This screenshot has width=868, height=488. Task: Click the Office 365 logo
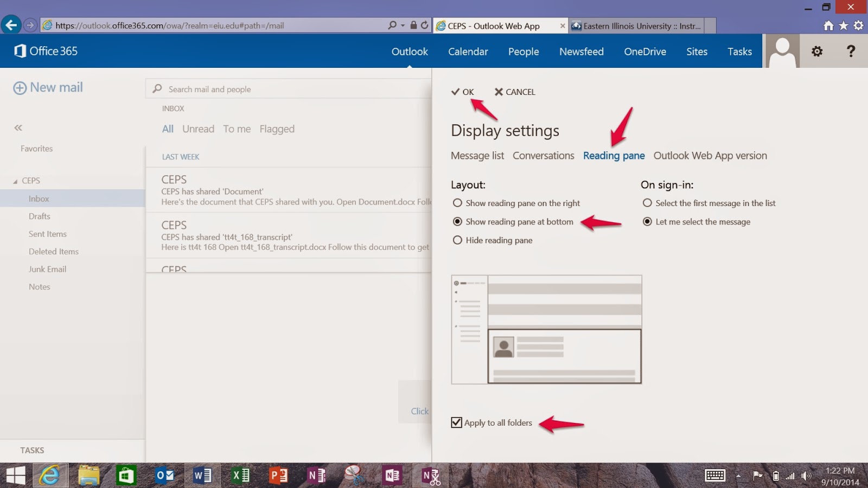(46, 51)
